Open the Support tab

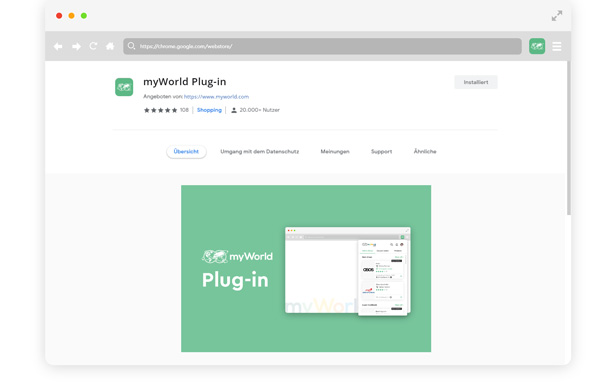click(x=382, y=151)
